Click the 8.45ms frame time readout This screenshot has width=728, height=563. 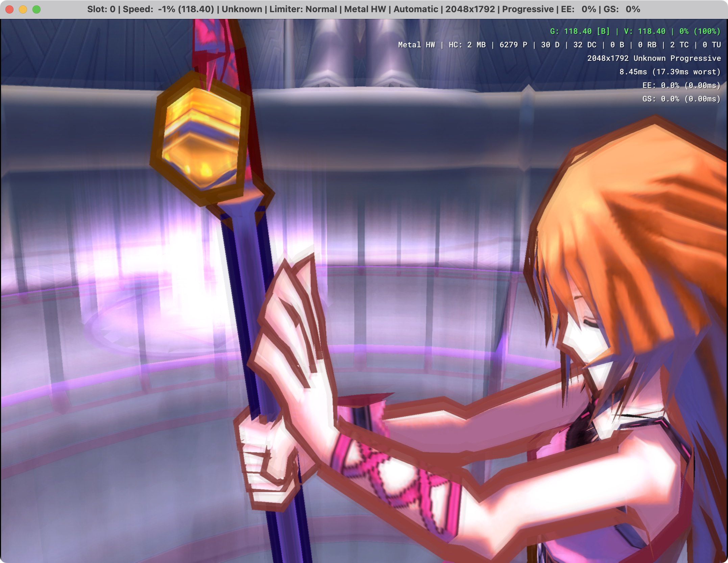click(670, 72)
